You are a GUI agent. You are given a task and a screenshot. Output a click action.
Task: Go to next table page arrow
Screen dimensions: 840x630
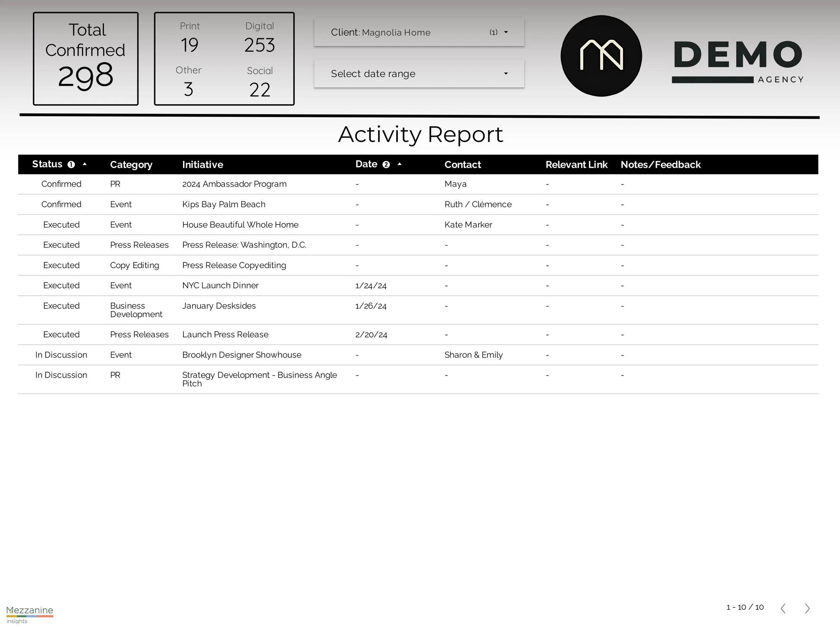807,609
